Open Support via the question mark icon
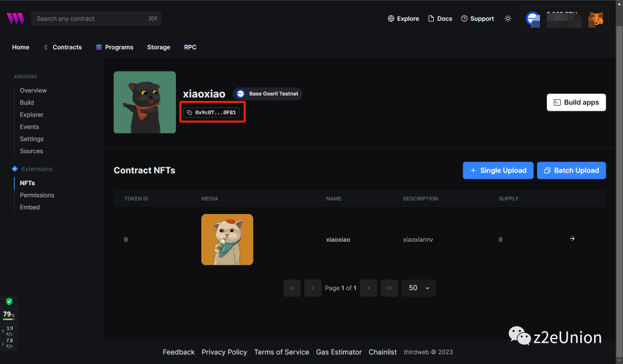The width and height of the screenshot is (623, 364). [463, 18]
